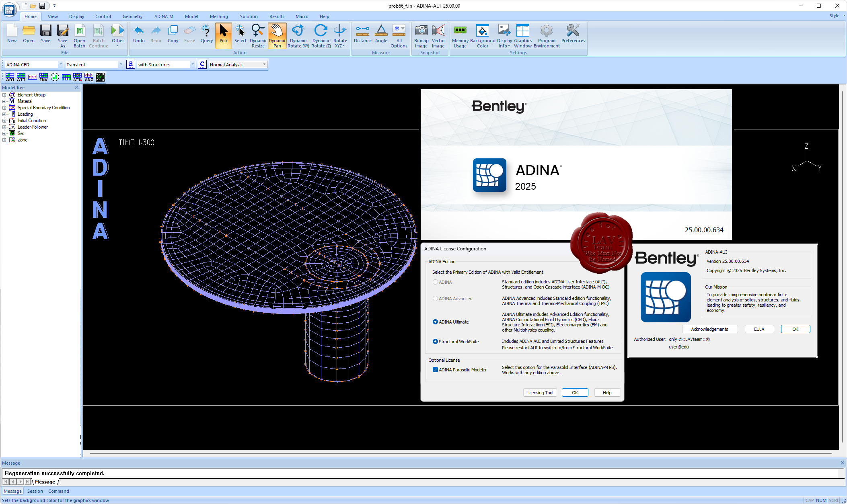Open the Geometry ribbon tab
847x504 pixels.
point(132,16)
